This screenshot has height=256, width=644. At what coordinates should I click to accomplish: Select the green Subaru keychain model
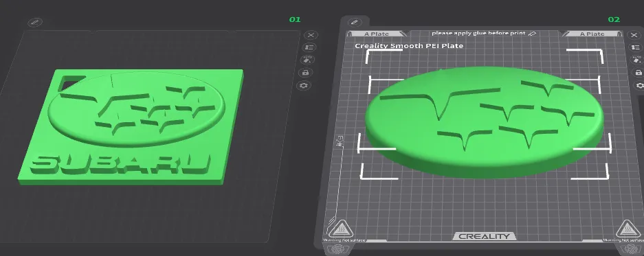point(131,127)
